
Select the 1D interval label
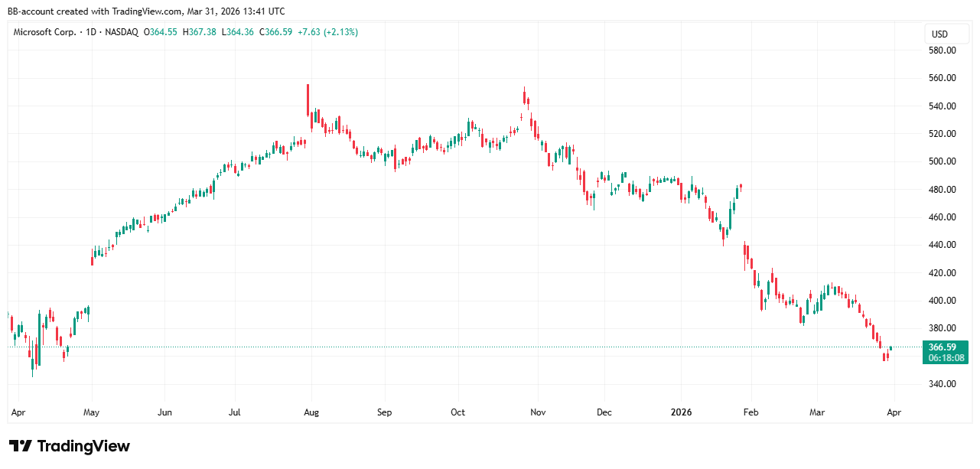(x=90, y=32)
